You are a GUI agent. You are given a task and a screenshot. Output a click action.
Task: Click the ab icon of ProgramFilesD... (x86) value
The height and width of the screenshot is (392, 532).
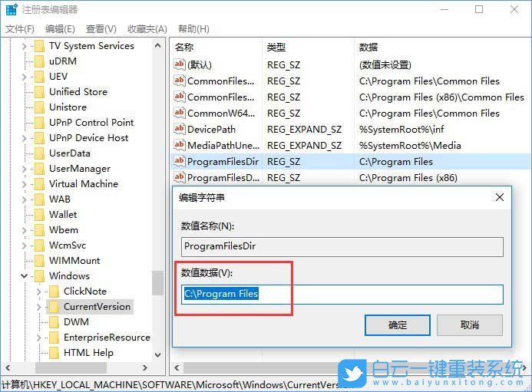point(180,177)
